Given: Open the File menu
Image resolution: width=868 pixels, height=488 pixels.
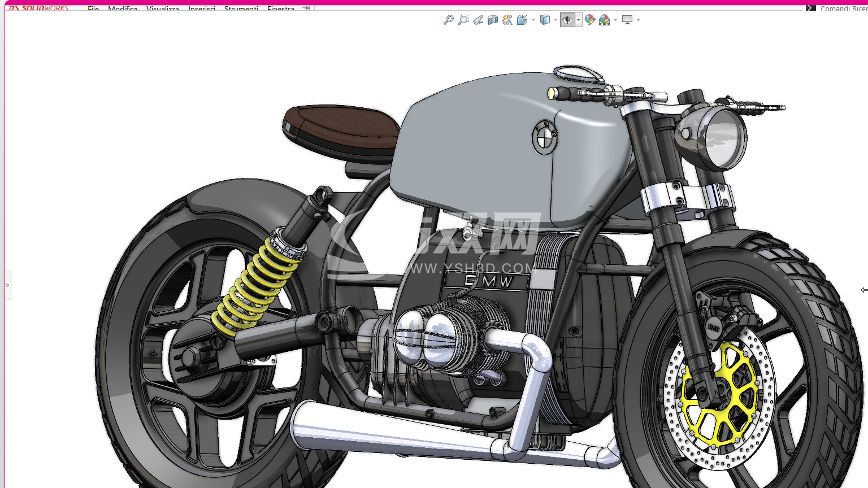Looking at the screenshot, I should [93, 8].
